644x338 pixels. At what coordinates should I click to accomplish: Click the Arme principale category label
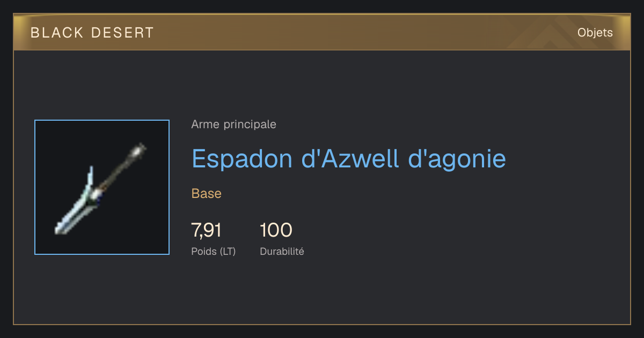coord(234,124)
